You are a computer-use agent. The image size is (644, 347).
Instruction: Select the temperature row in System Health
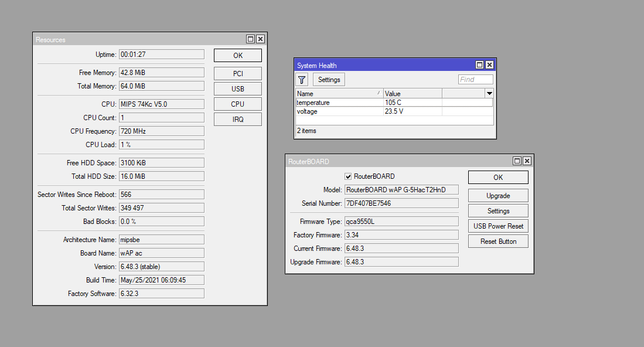[394, 103]
